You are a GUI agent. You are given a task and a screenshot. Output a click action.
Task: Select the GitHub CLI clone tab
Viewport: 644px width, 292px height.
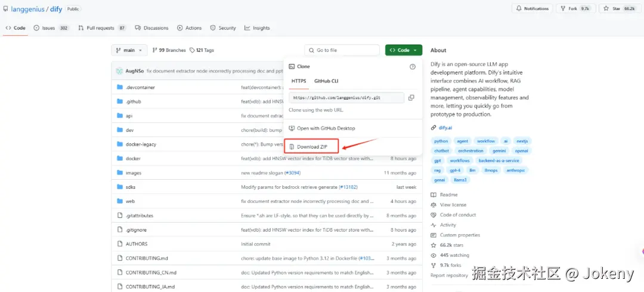click(326, 81)
